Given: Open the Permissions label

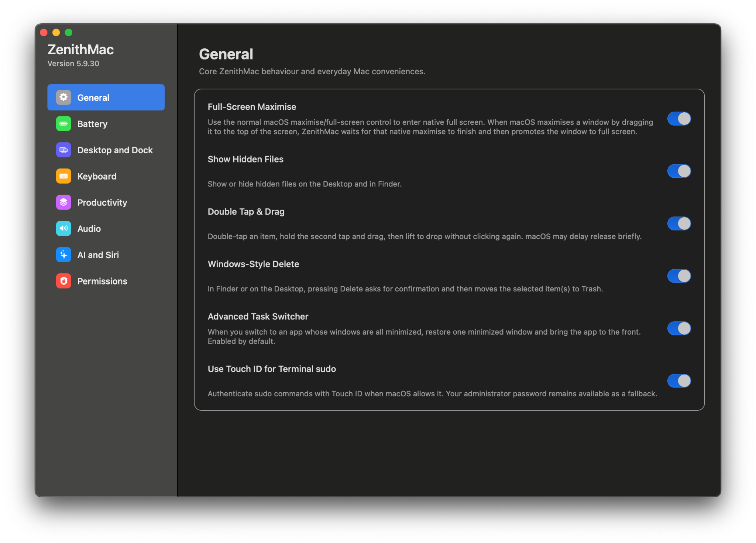Looking at the screenshot, I should click(x=102, y=281).
